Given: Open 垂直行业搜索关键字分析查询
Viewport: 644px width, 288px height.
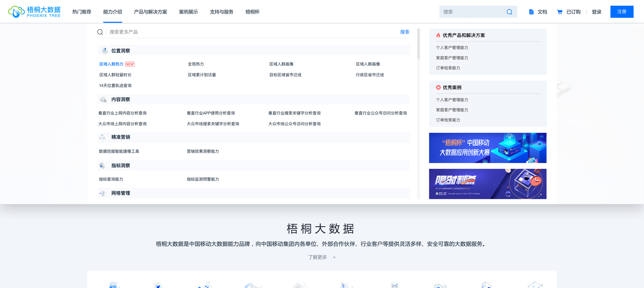Looking at the screenshot, I should [294, 113].
